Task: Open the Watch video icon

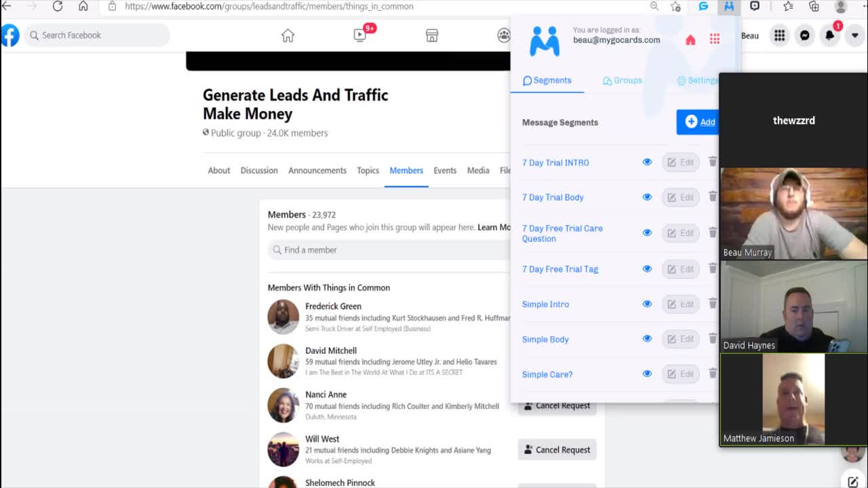Action: pyautogui.click(x=360, y=35)
